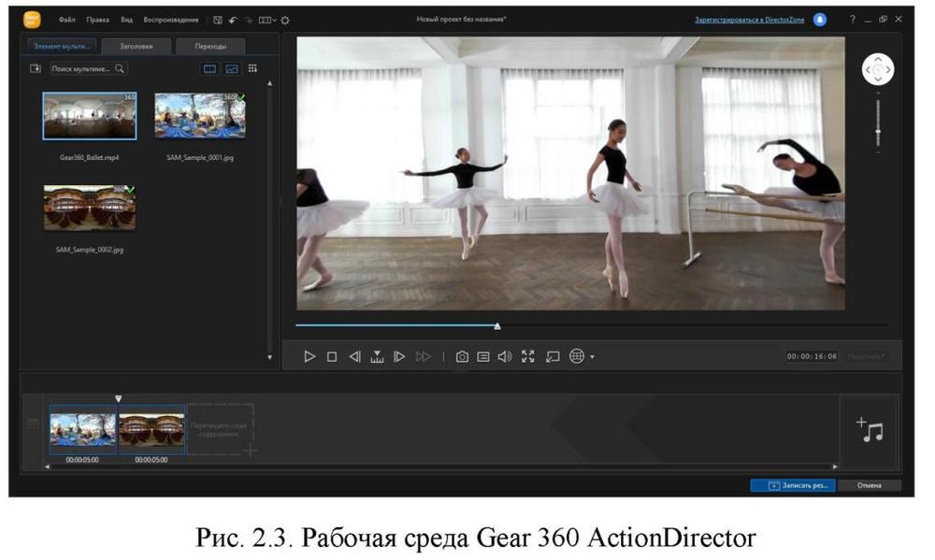The image size is (935, 560).
Task: Switch library to grid view
Action: 252,68
